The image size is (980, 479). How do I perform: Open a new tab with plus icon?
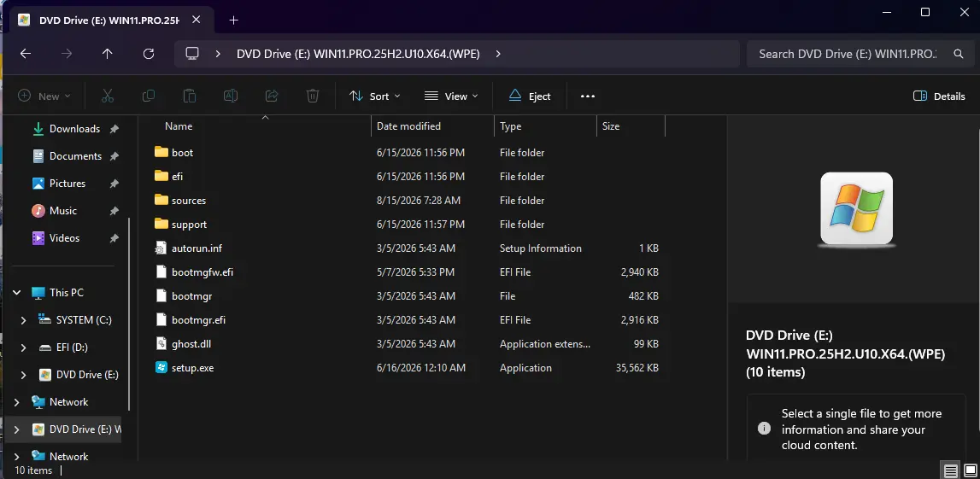pos(234,20)
